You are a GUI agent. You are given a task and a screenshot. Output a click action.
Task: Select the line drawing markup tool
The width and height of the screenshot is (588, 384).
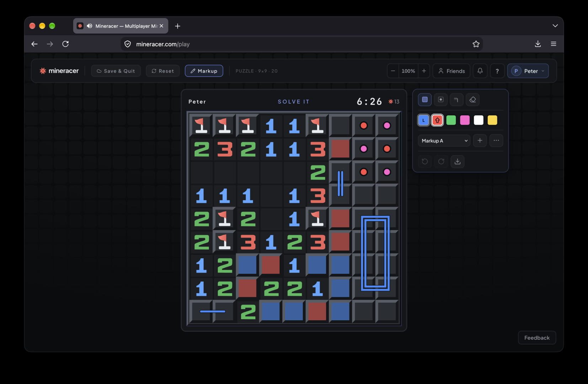(456, 100)
